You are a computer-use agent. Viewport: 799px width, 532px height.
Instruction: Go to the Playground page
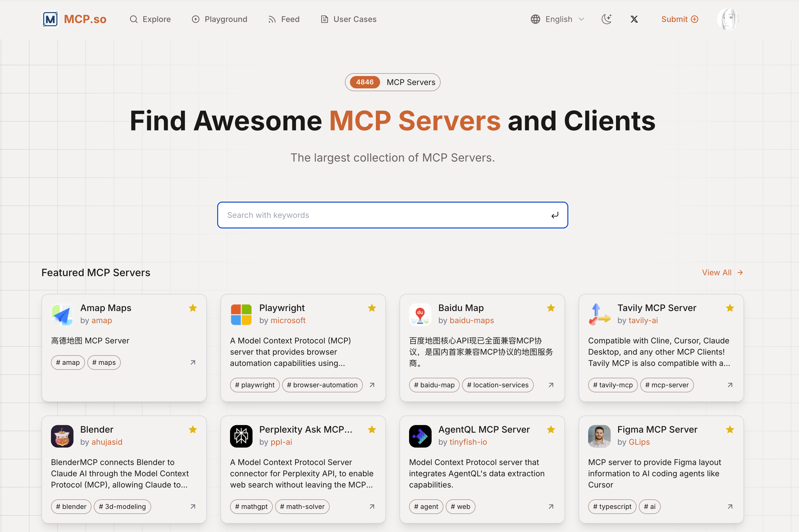click(x=220, y=19)
